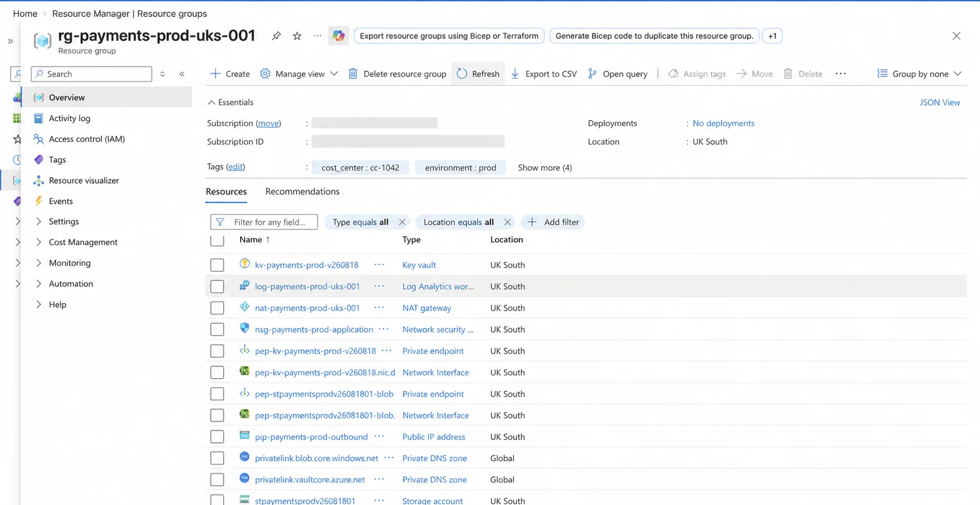Focus the sidebar Search input

[x=92, y=74]
